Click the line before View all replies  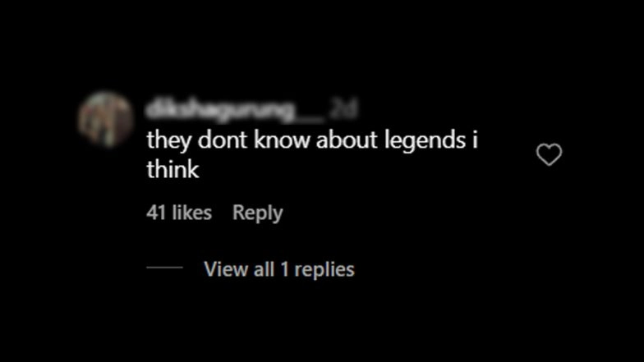[164, 268]
